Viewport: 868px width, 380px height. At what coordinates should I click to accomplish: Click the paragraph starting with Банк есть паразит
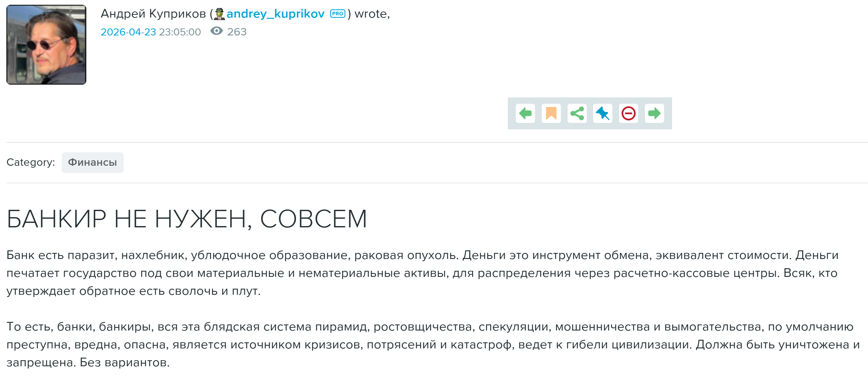421,273
